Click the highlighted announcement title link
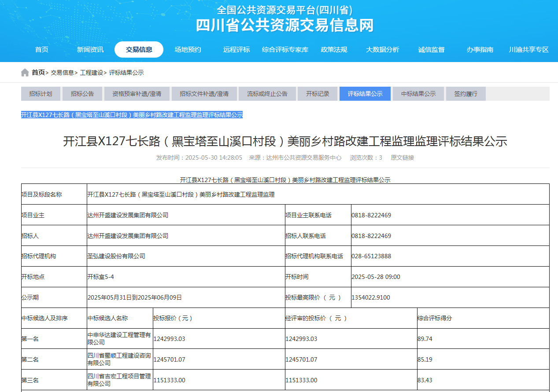Screen dimensions: 558x392 pos(132,115)
